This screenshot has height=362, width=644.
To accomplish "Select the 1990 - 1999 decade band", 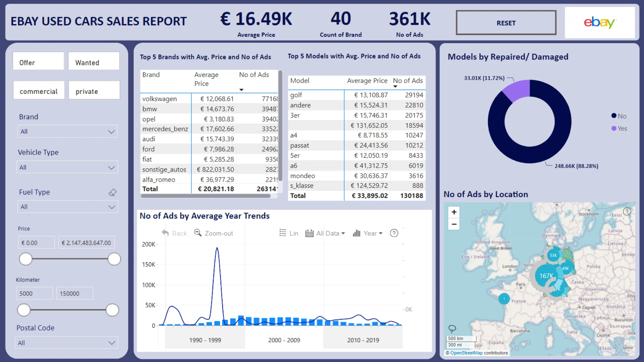I will coord(205,340).
